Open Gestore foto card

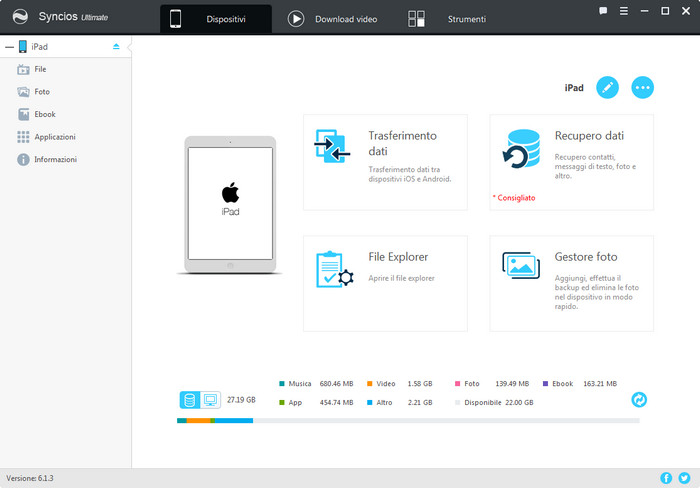[571, 284]
